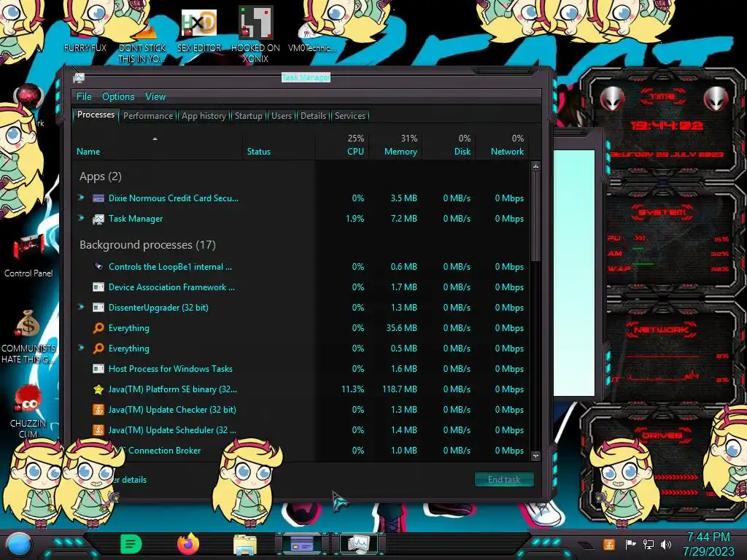
Task: Click the Java Update Scheduler icon
Action: point(98,430)
